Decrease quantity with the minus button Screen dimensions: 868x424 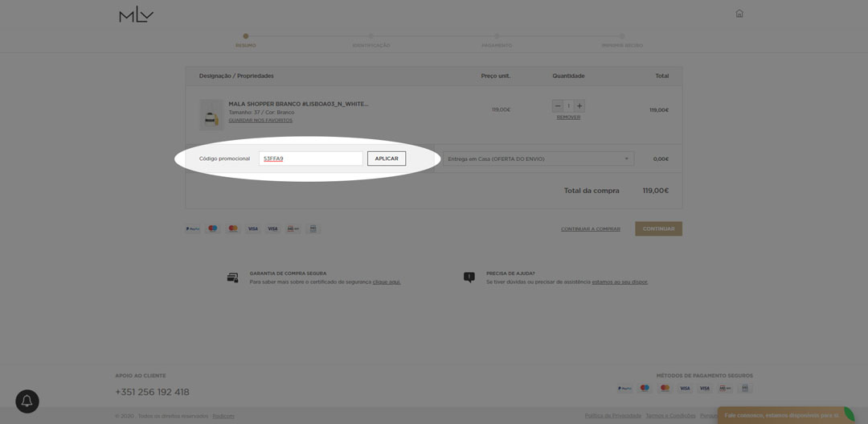point(558,106)
